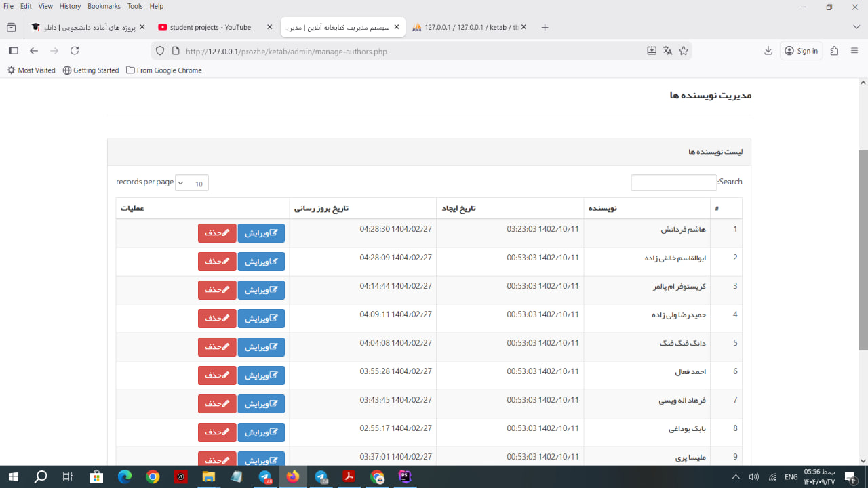The image size is (868, 488).
Task: Click the site shield tracking protection icon
Action: (160, 51)
